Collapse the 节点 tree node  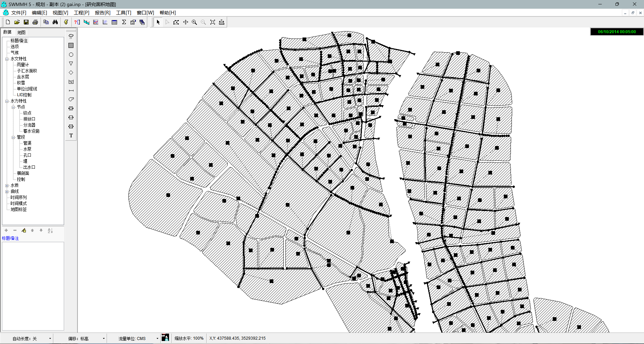tap(13, 107)
